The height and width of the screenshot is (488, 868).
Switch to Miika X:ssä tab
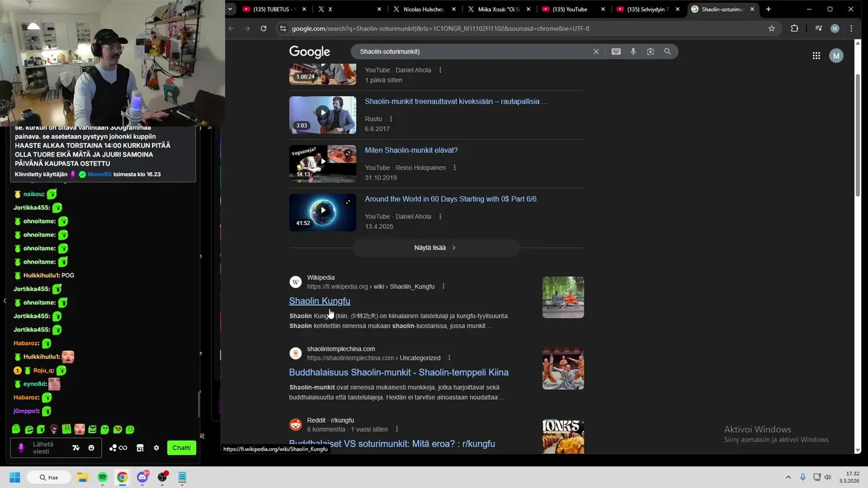click(x=498, y=9)
